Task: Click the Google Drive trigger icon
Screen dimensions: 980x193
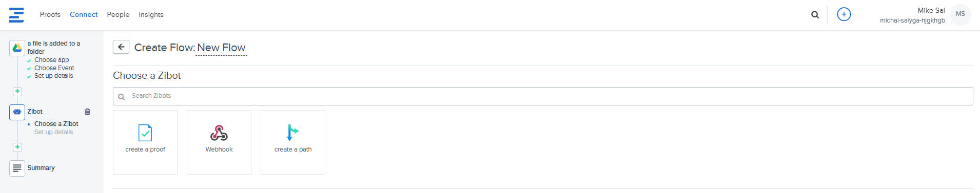Action: point(17,48)
